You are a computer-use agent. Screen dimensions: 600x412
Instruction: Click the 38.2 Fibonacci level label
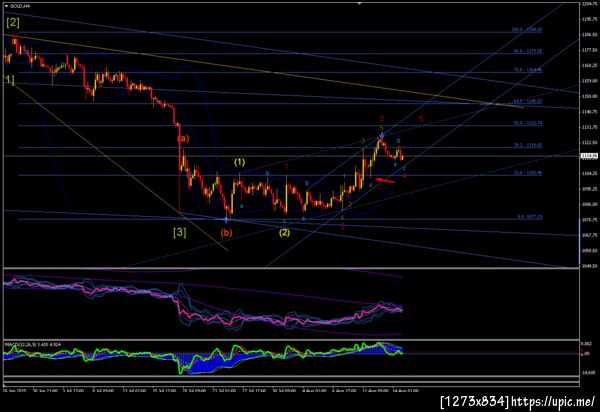pyautogui.click(x=528, y=145)
